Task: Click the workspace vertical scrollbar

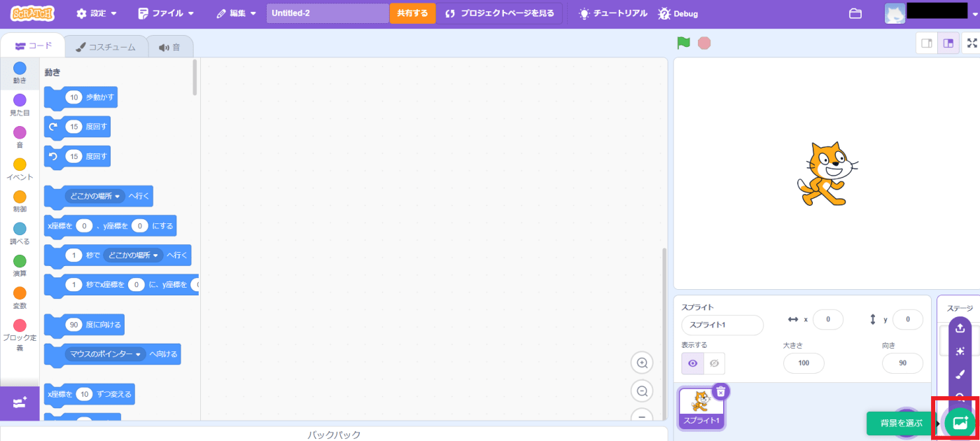Action: click(663, 333)
